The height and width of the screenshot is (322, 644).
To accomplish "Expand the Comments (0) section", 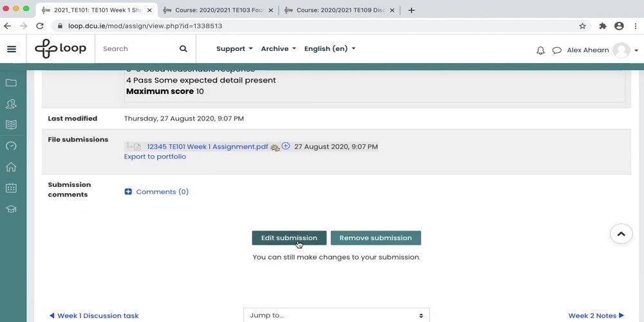I will click(x=156, y=192).
